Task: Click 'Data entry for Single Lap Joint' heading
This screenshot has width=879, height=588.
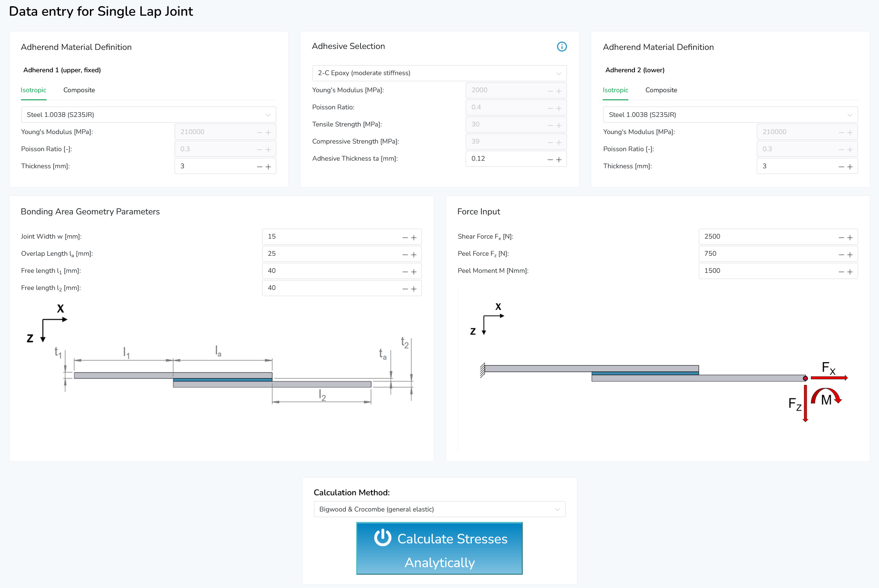Action: [101, 11]
